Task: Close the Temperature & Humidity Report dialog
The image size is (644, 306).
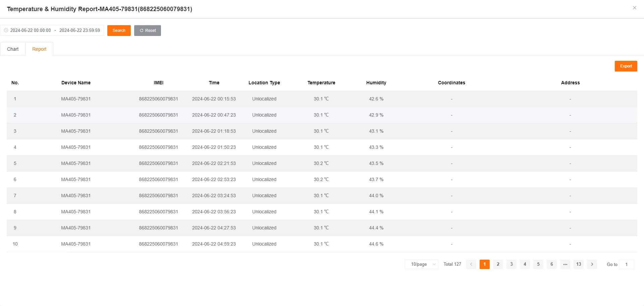Action: click(x=635, y=7)
